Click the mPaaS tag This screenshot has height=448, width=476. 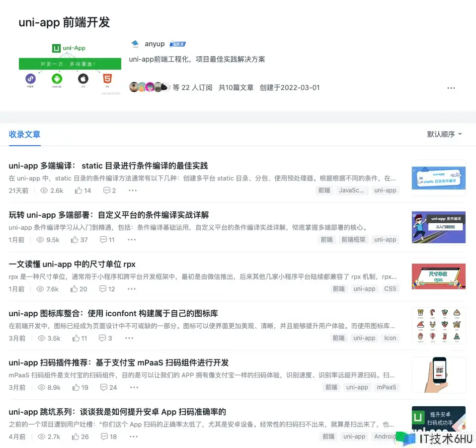[387, 387]
